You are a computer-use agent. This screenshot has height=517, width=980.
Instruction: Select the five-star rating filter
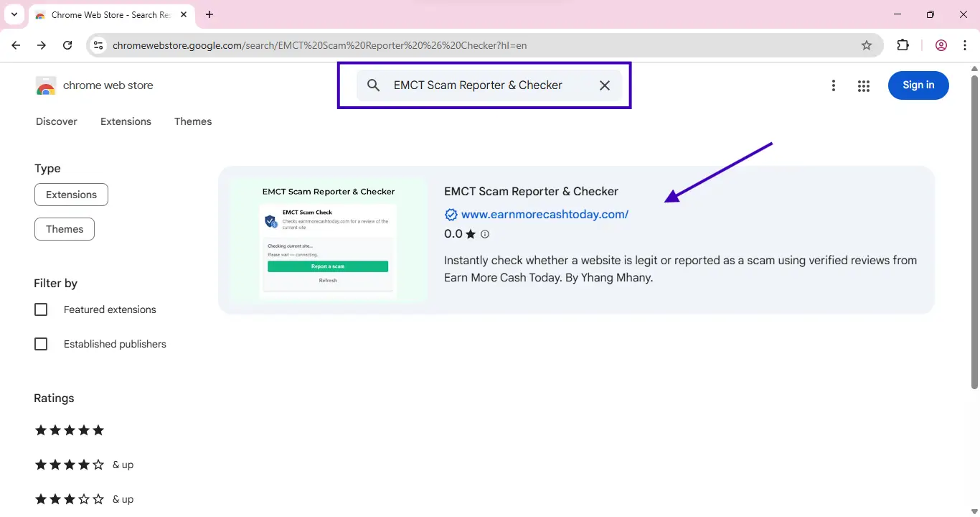click(x=70, y=430)
